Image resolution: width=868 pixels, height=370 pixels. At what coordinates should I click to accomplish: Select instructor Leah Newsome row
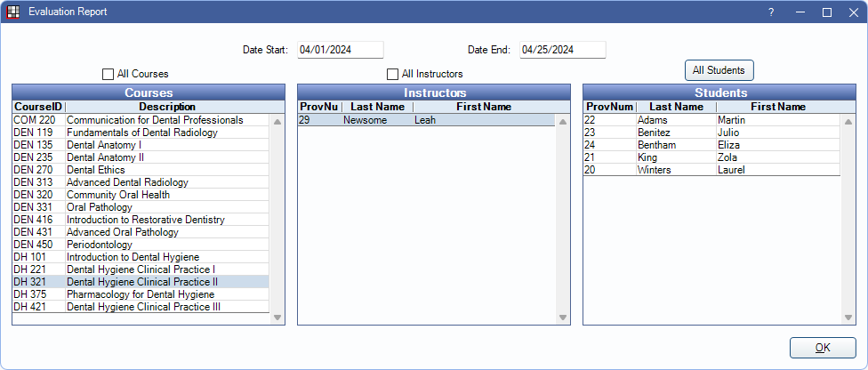click(x=427, y=120)
